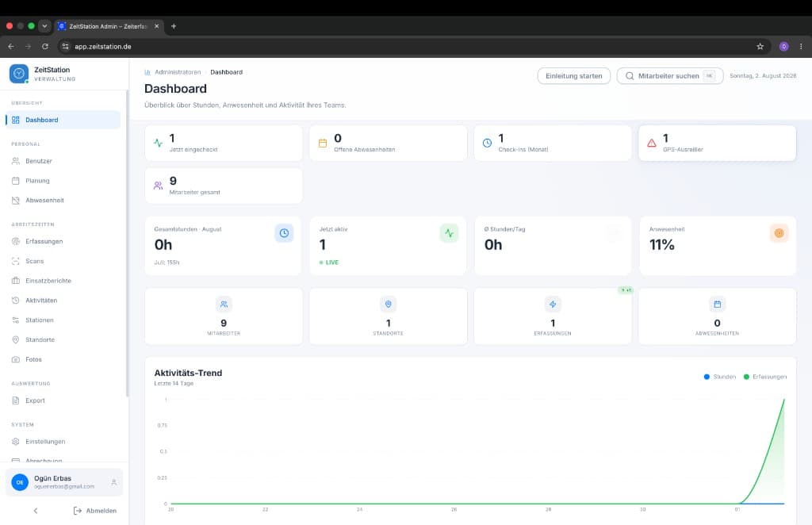
Task: Open a new browser tab
Action: [174, 26]
